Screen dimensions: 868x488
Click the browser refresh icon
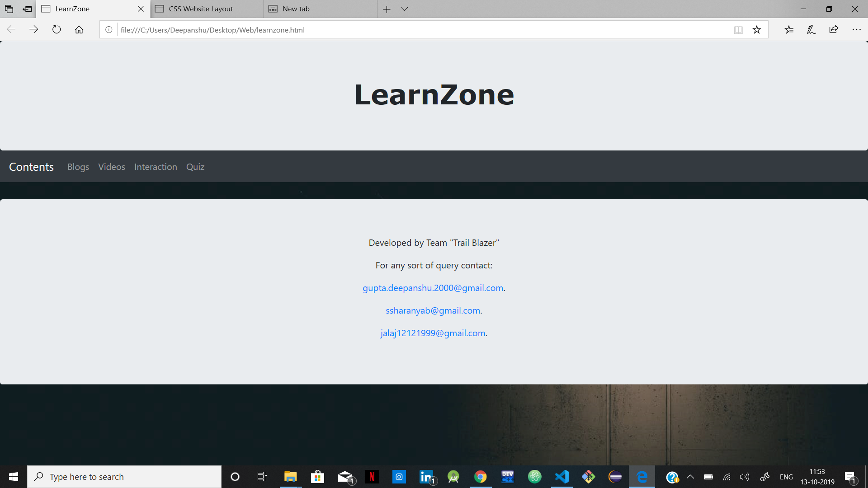(x=57, y=30)
